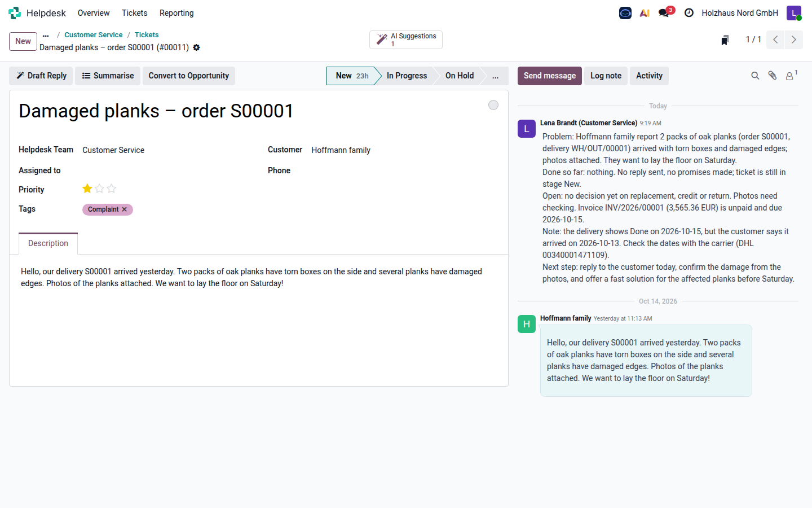Open the conversations chat bubble icon
The height and width of the screenshot is (508, 812).
pos(664,12)
